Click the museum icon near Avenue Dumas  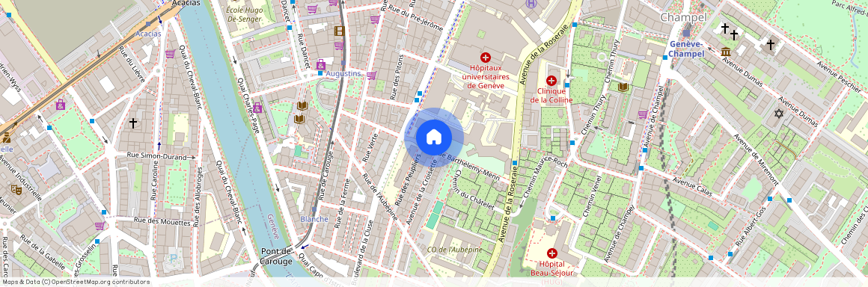point(726,52)
